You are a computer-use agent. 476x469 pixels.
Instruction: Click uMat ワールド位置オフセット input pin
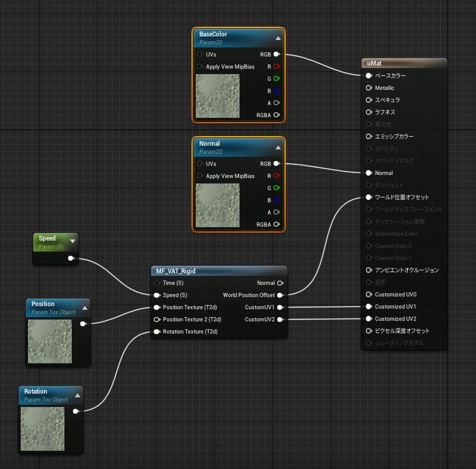click(x=369, y=197)
